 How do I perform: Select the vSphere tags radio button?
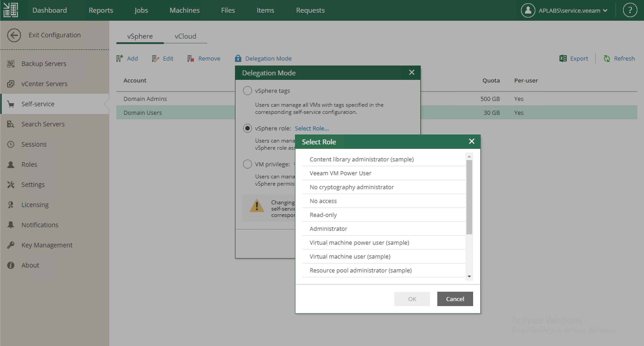click(x=247, y=91)
